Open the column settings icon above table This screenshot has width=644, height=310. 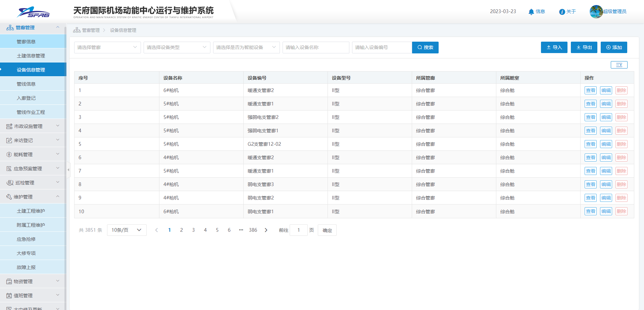coord(619,65)
